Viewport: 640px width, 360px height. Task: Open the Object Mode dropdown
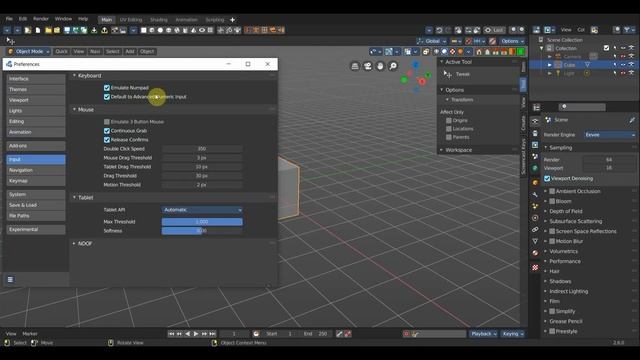tap(29, 51)
